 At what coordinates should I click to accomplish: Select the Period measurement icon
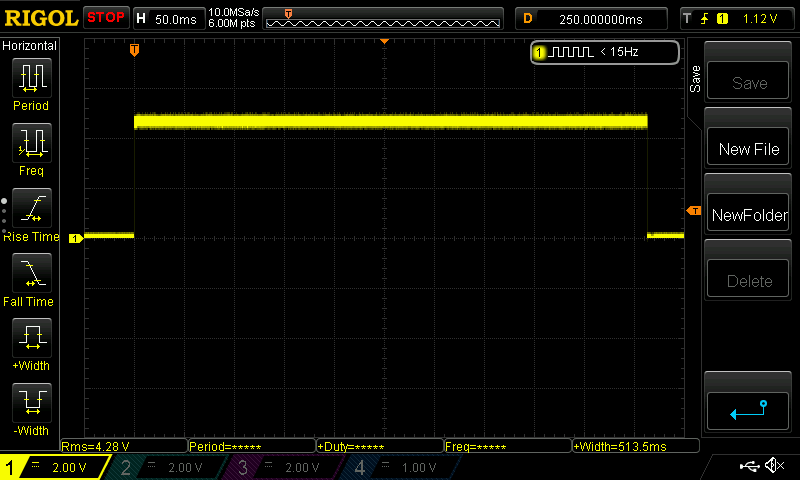coord(32,78)
